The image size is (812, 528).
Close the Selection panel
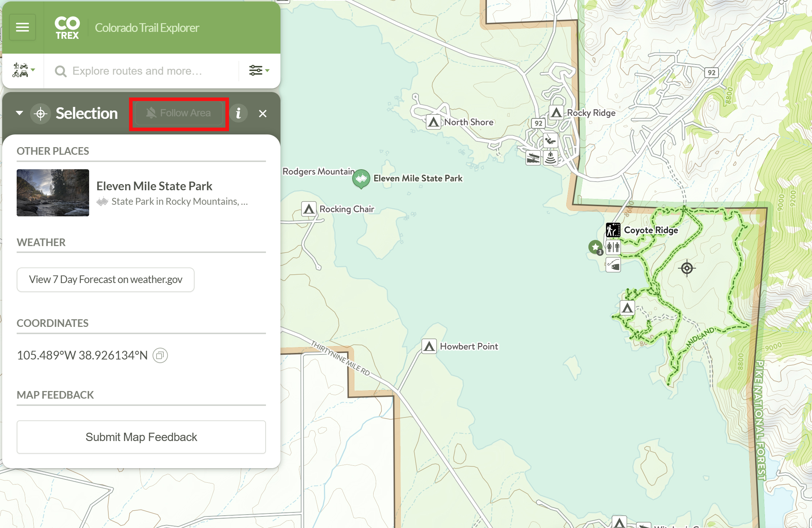263,114
